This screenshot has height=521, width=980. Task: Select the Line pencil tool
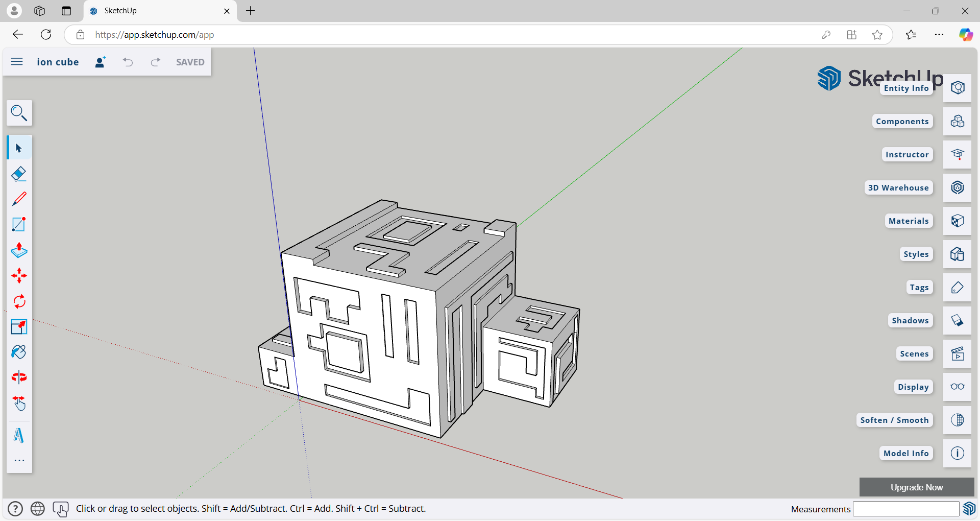19,199
